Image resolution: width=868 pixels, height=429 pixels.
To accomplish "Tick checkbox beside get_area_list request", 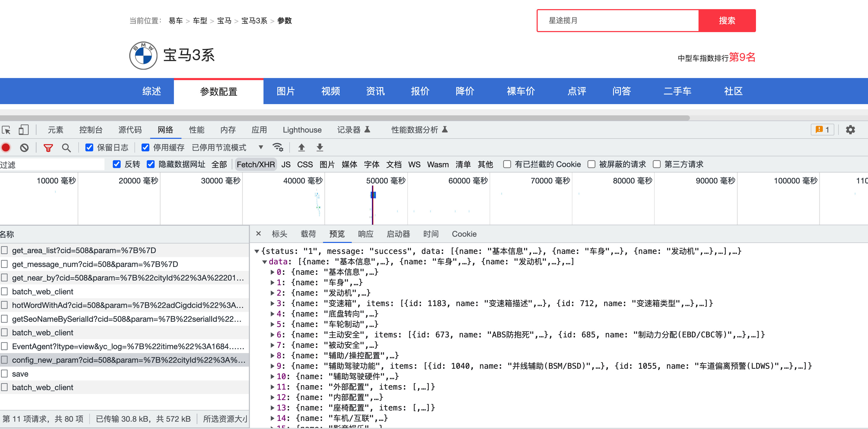I will coord(4,250).
